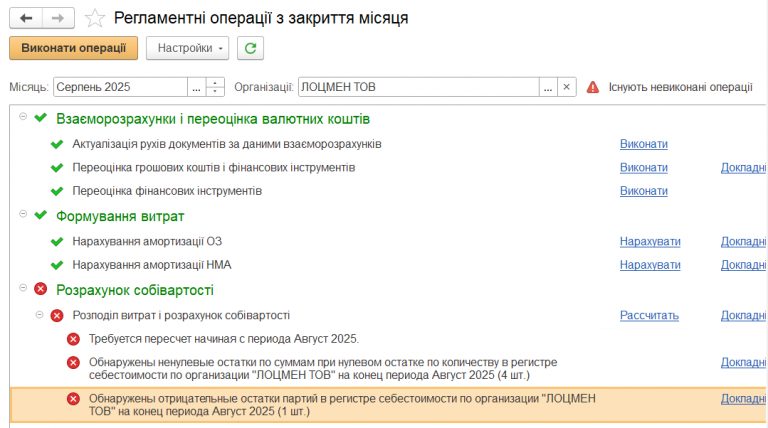Go back with the left arrow button
The width and height of the screenshot is (768, 428).
(x=26, y=18)
